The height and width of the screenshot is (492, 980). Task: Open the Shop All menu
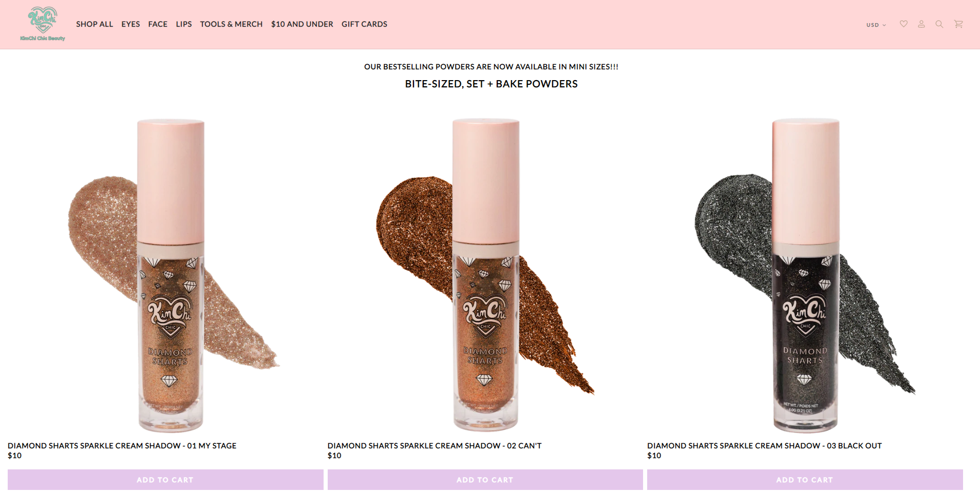click(95, 24)
